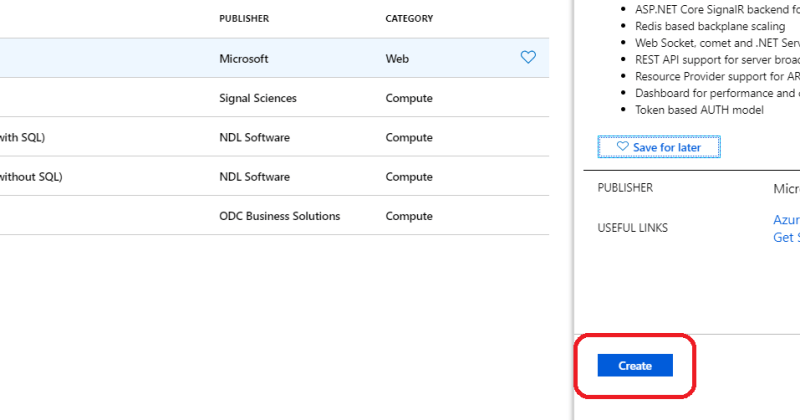
Task: Select the NDL Software row ending "with SQL)"
Action: tap(254, 137)
